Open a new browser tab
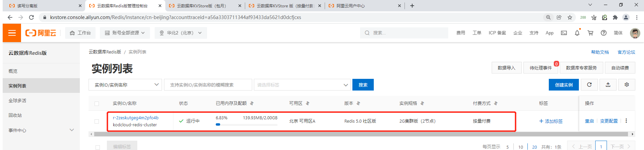 (412, 6)
